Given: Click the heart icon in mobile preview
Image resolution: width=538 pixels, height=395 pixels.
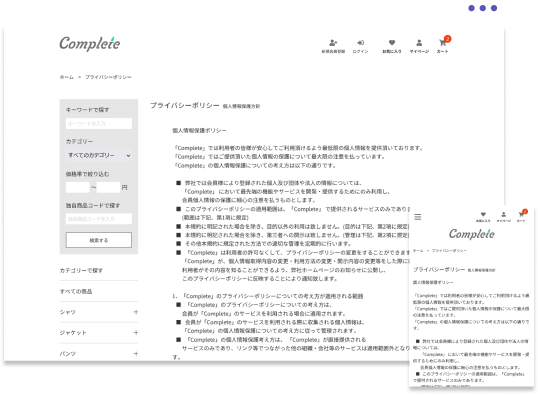Looking at the screenshot, I should click(x=483, y=214).
